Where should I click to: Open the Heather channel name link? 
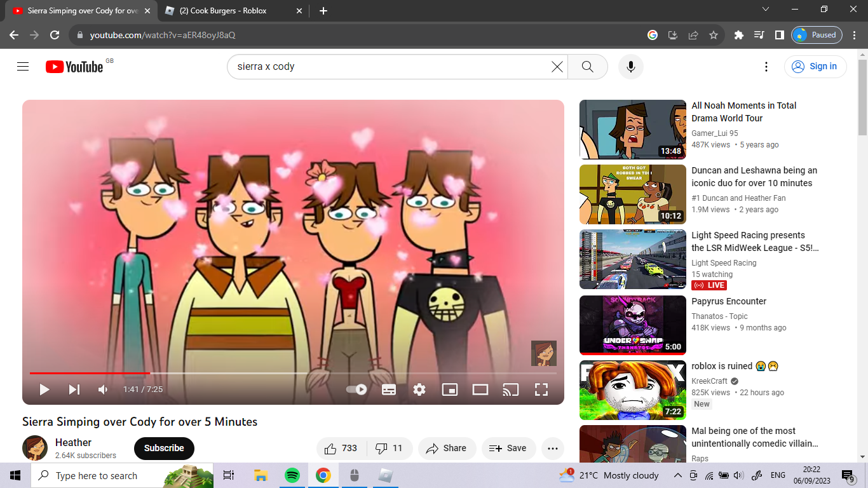pos(73,442)
